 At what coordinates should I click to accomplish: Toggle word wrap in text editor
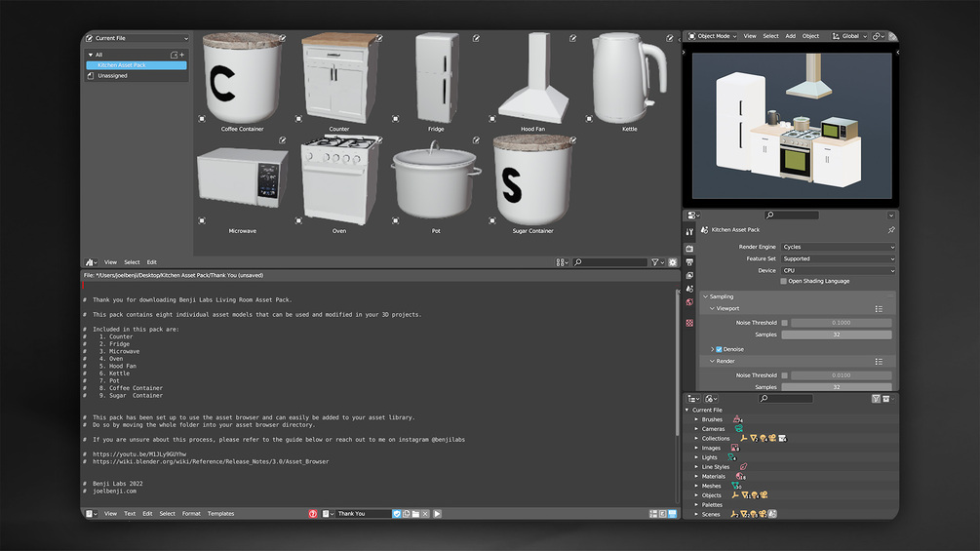pyautogui.click(x=662, y=514)
